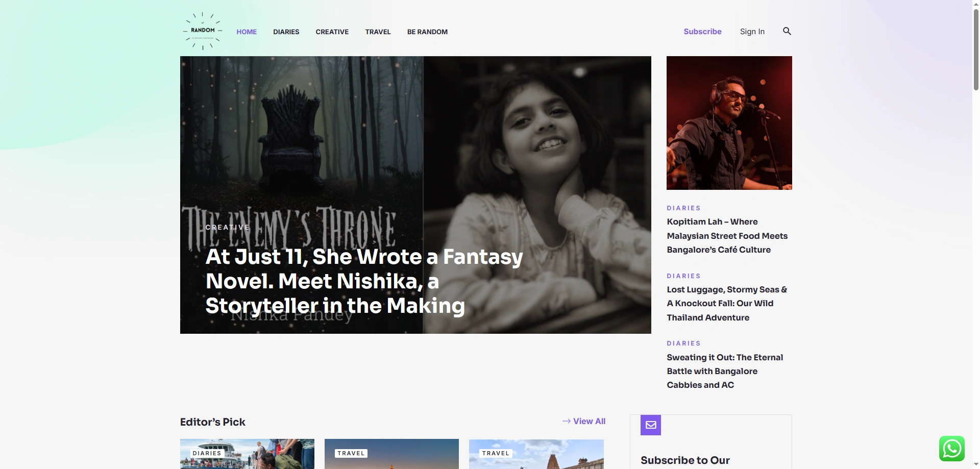Open the TRAVEL menu item
980x469 pixels.
tap(378, 32)
